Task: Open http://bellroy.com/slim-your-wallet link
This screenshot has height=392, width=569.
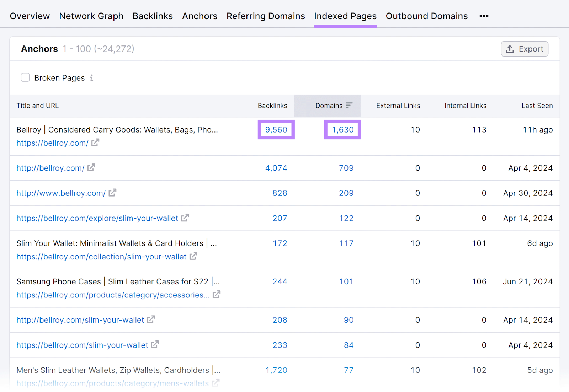Action: [80, 320]
